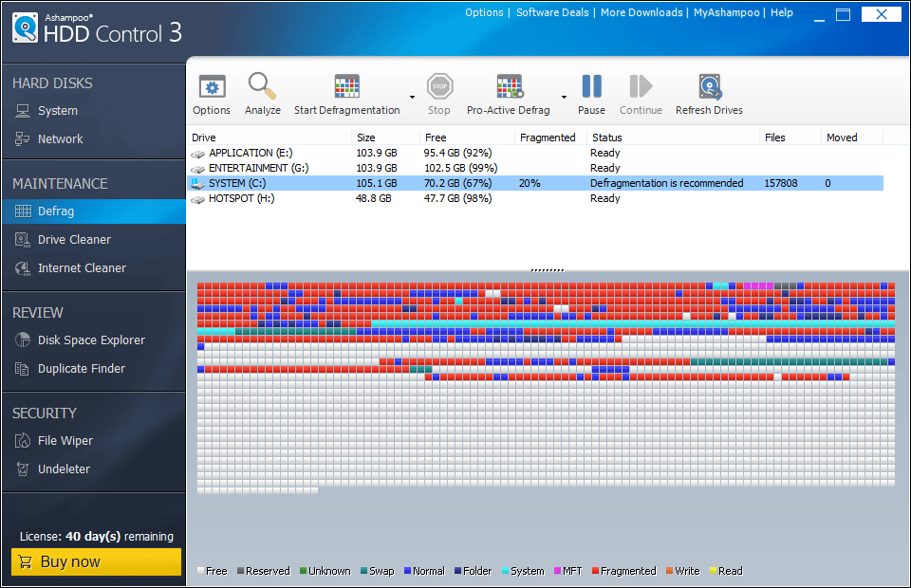Click the Buy now button
The width and height of the screenshot is (911, 588).
[x=95, y=561]
